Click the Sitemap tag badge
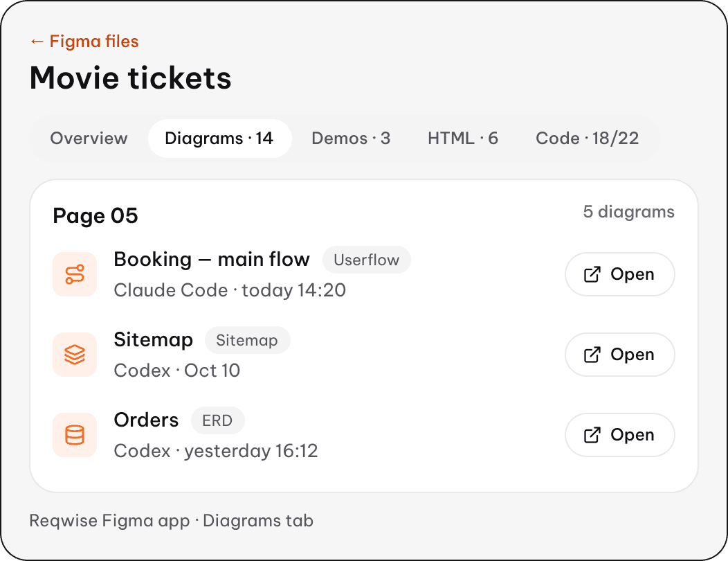The width and height of the screenshot is (728, 561). pos(248,340)
